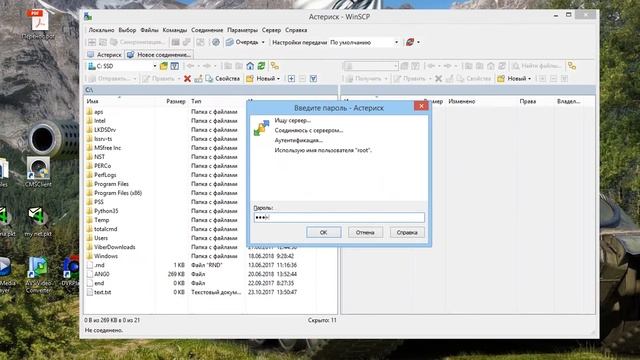Screen dimensions: 640x360
Task: Open the Сервер menu
Action: [271, 30]
